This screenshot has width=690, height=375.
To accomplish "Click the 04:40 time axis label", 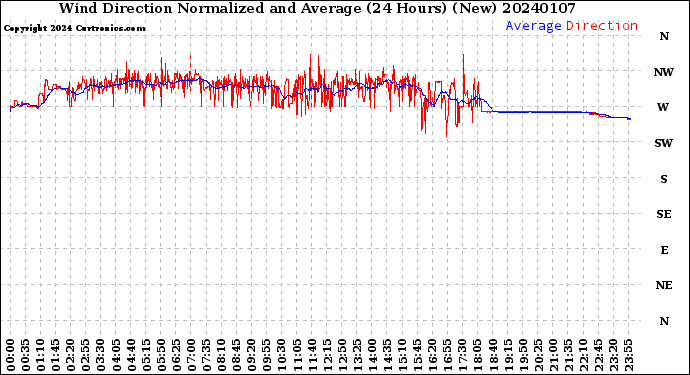I will click(x=131, y=355).
